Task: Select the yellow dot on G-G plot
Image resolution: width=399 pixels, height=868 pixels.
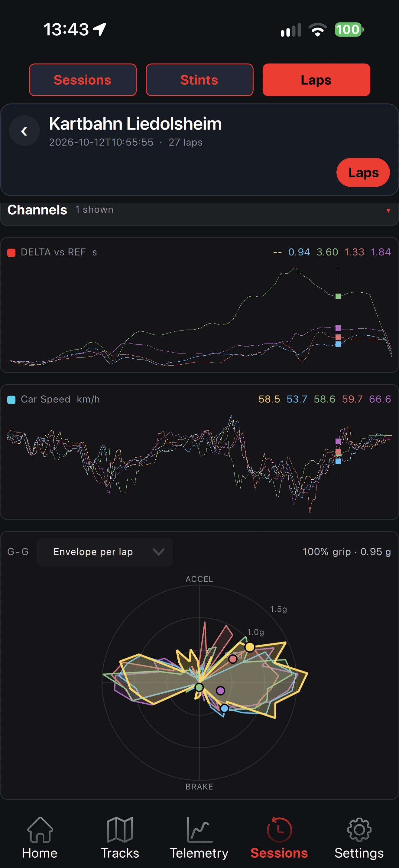Action: coord(250,647)
